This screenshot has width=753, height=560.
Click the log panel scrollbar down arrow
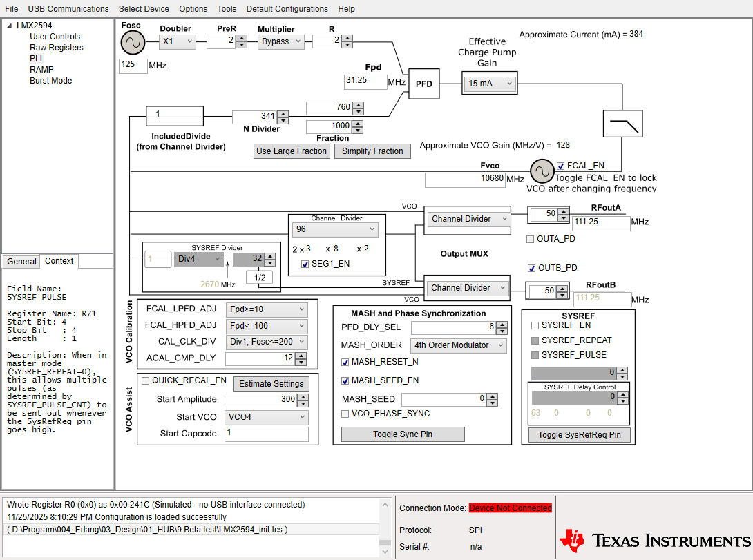click(385, 552)
